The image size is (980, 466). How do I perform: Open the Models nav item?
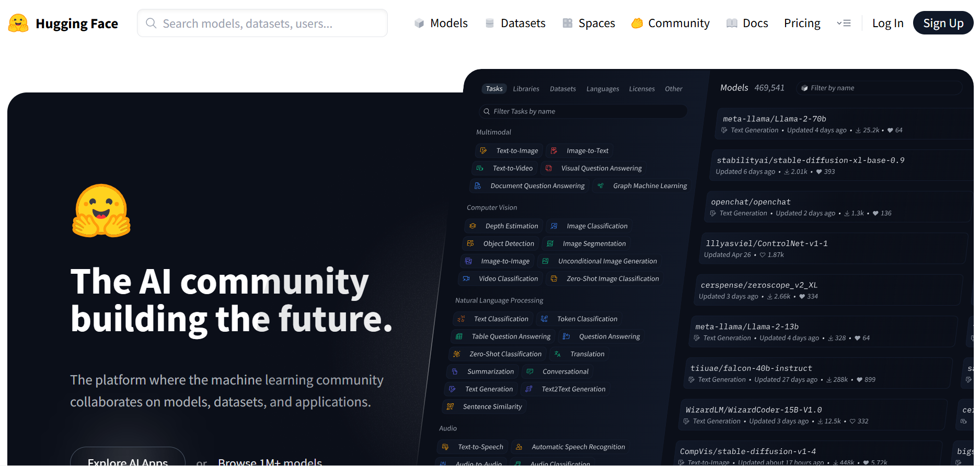(441, 23)
